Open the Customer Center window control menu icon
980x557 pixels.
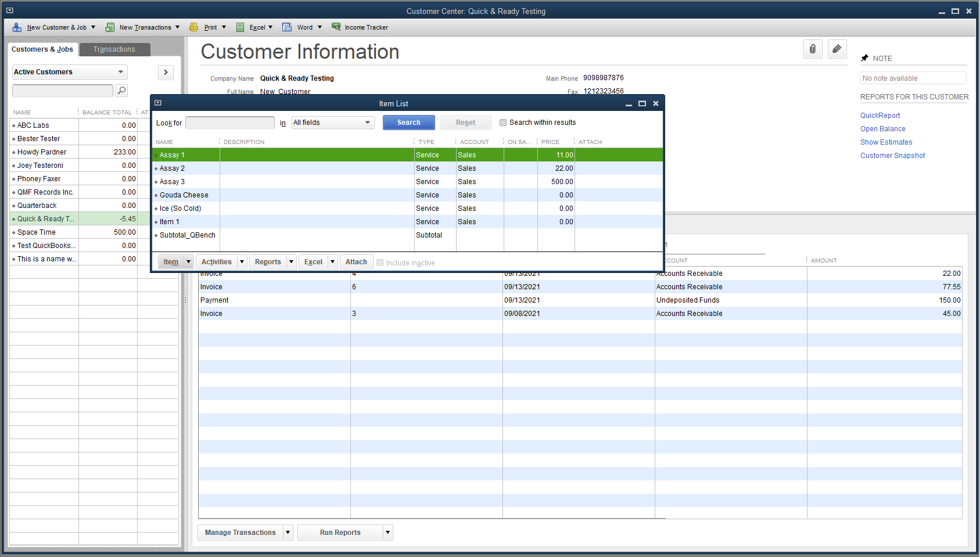tap(9, 10)
